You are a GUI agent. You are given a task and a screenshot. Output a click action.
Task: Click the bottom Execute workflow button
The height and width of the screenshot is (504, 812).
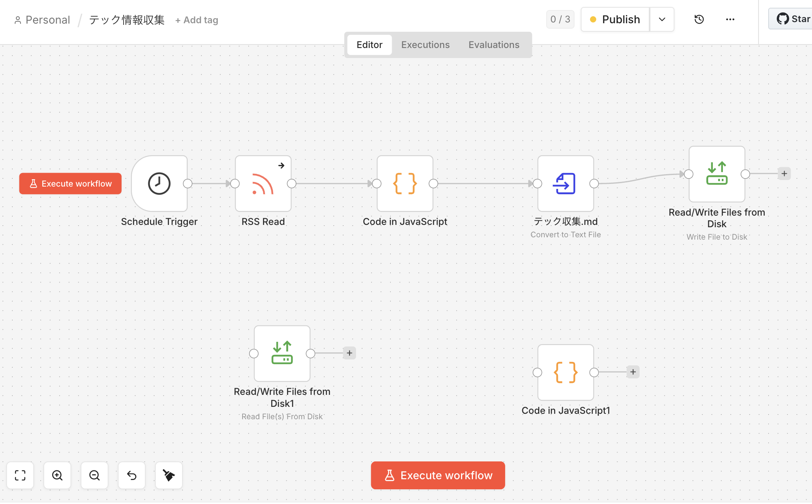438,475
